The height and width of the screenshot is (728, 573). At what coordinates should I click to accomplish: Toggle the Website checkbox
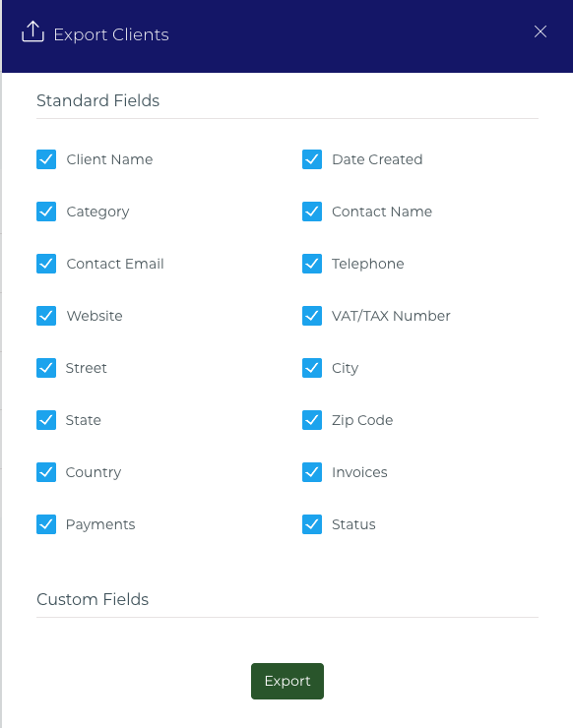46,316
